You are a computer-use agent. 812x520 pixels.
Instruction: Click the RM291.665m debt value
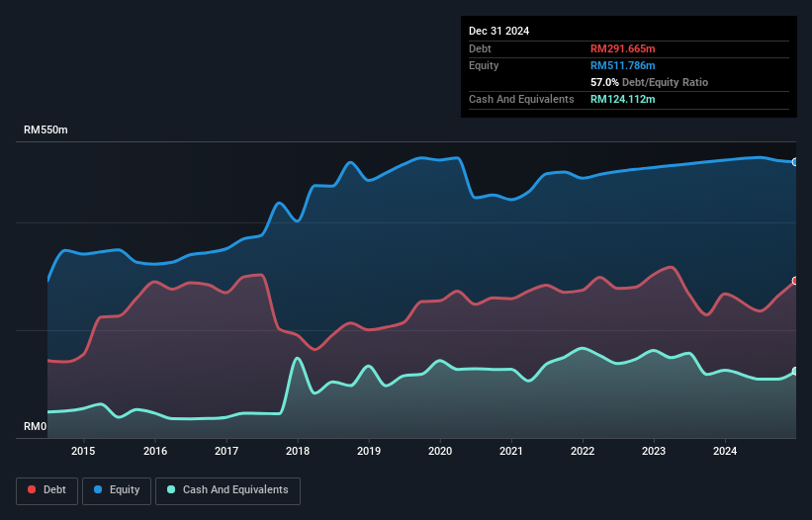[x=622, y=48]
